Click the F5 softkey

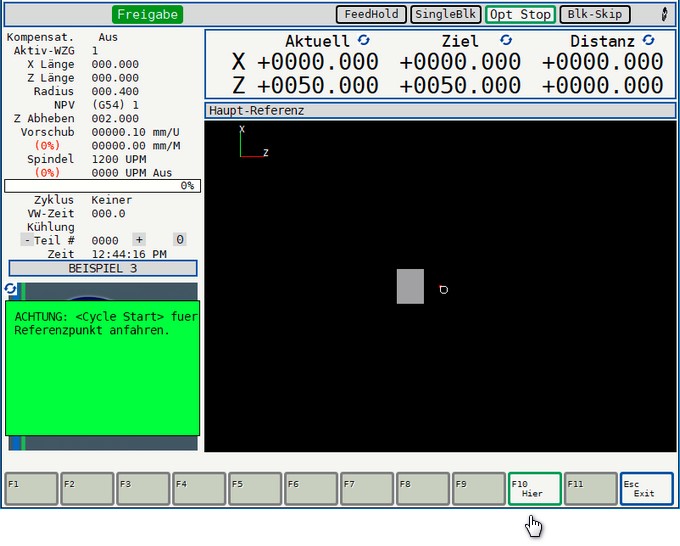255,489
